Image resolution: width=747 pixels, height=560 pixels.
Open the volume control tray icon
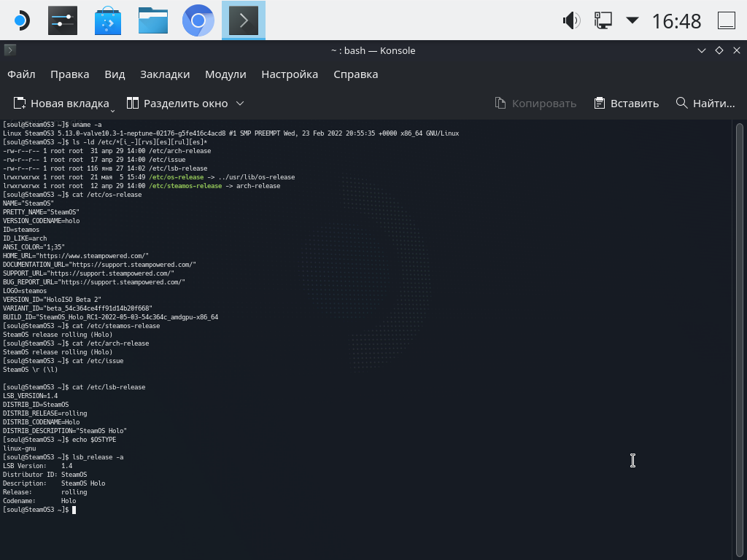click(x=571, y=20)
